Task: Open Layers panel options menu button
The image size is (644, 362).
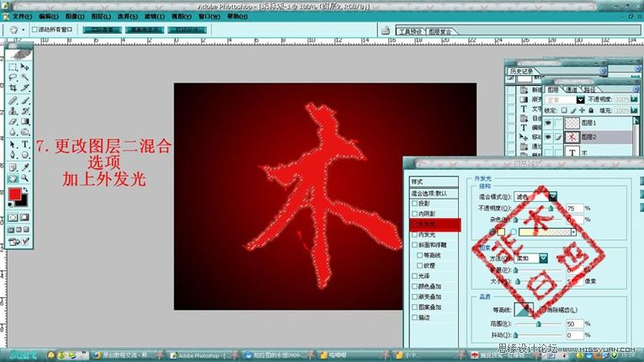Action: coord(636,88)
